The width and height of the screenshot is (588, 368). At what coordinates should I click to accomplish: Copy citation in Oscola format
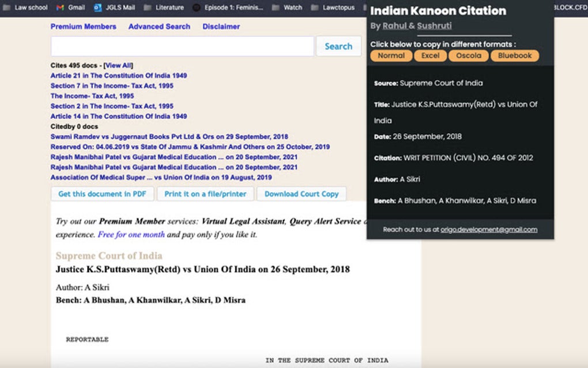tap(469, 56)
